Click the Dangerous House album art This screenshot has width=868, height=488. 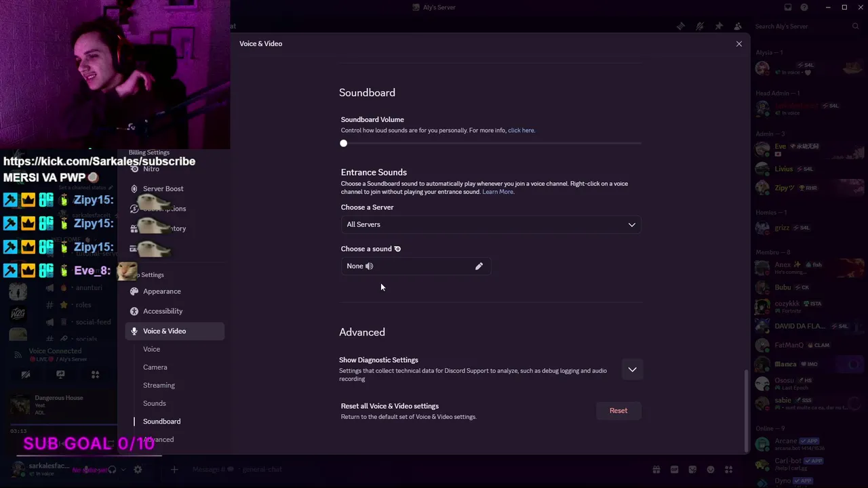20,406
